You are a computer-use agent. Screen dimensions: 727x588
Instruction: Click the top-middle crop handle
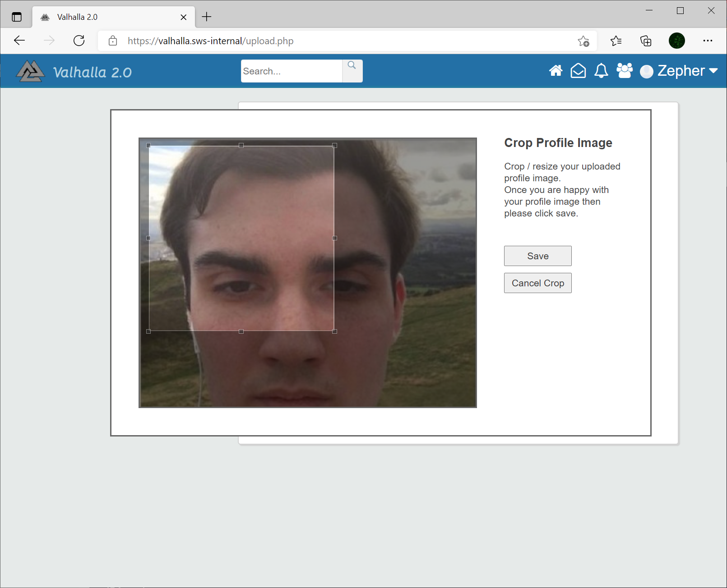(x=241, y=145)
